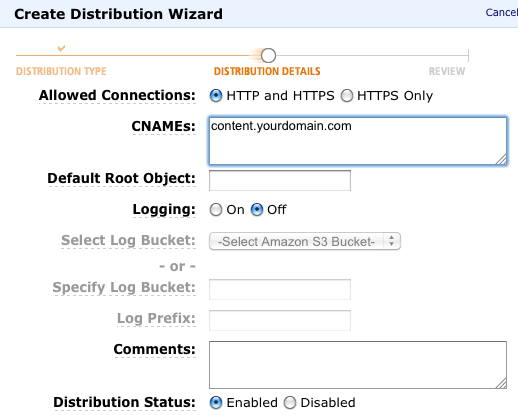The image size is (518, 415).
Task: Set Distribution Status to Enabled
Action: coord(216,403)
